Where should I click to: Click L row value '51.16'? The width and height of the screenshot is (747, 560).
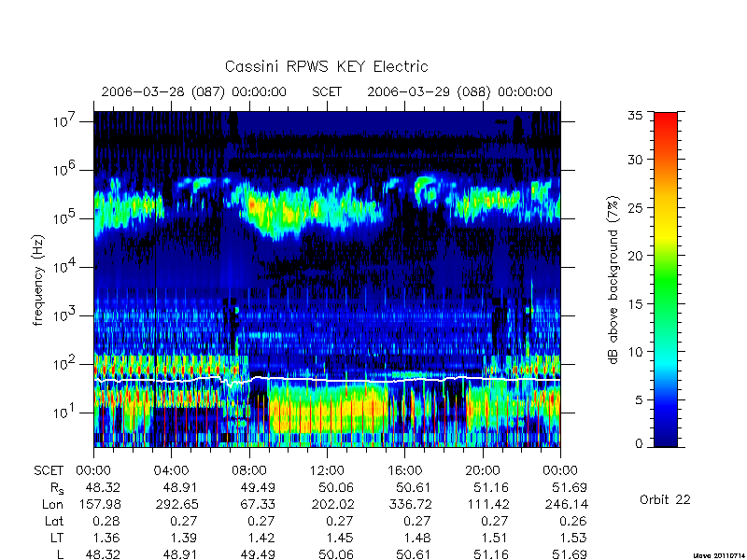pos(492,554)
